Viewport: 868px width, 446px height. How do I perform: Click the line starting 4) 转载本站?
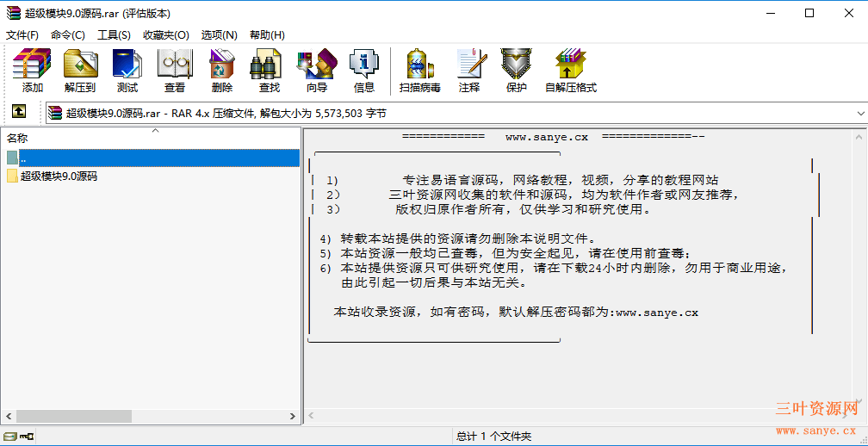(458, 239)
